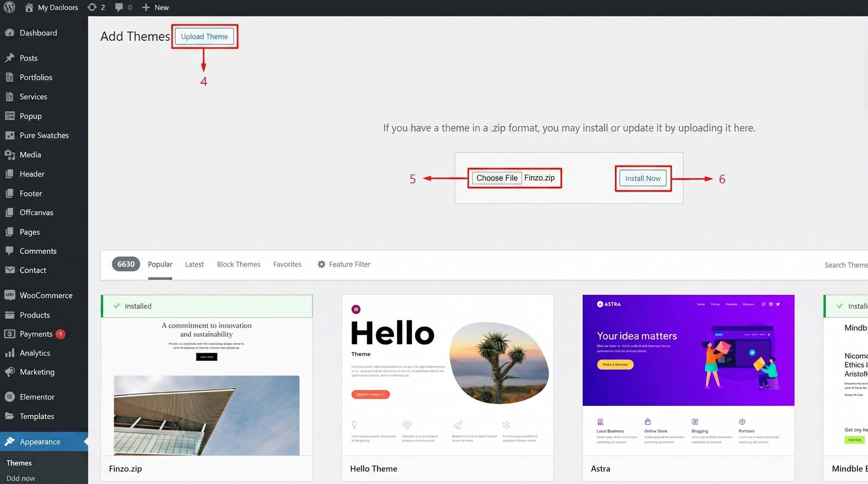Click the Templates folder icon
The width and height of the screenshot is (868, 484).
click(x=9, y=416)
